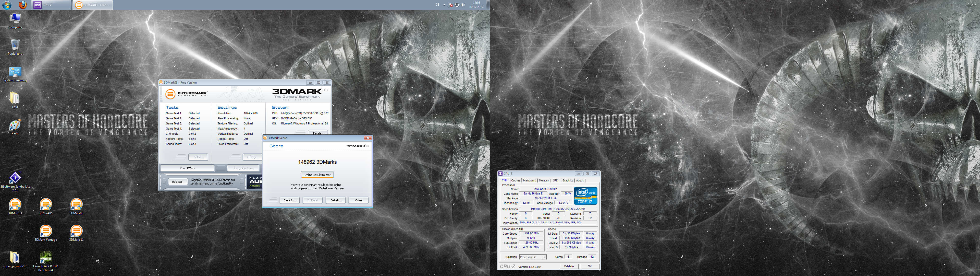Open Action Center flag tray icon

click(x=451, y=5)
